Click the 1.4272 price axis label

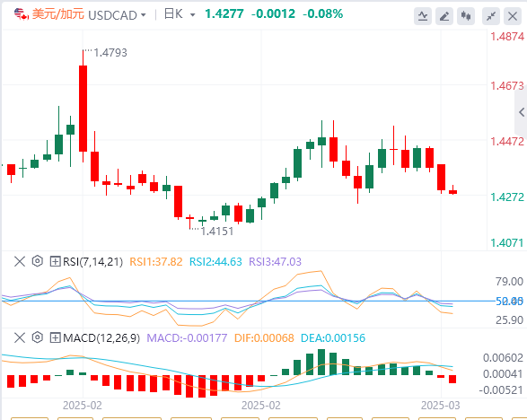click(x=507, y=197)
